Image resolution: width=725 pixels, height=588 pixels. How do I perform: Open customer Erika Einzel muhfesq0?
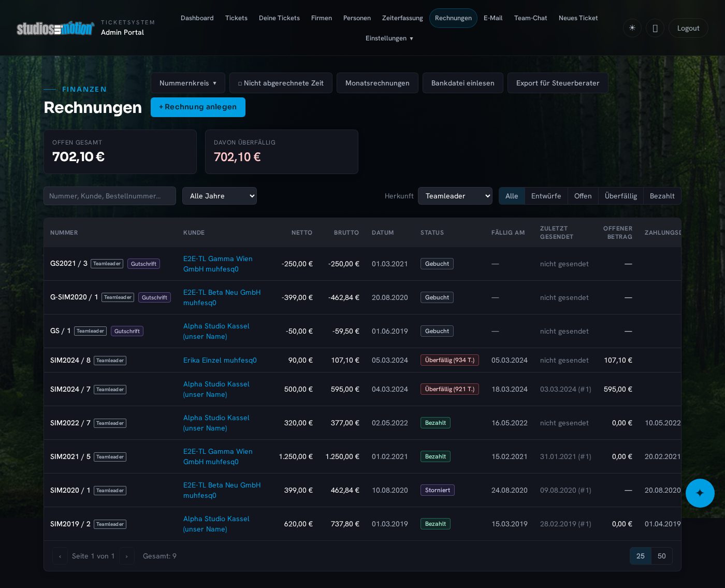[220, 360]
